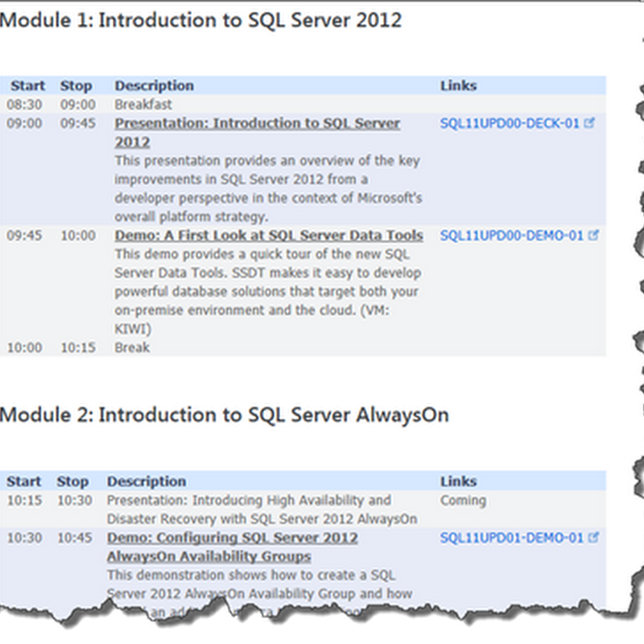Screen dimensions: 644x644
Task: Open the SQL11UPD01-DEMO-01 link
Action: (512, 538)
